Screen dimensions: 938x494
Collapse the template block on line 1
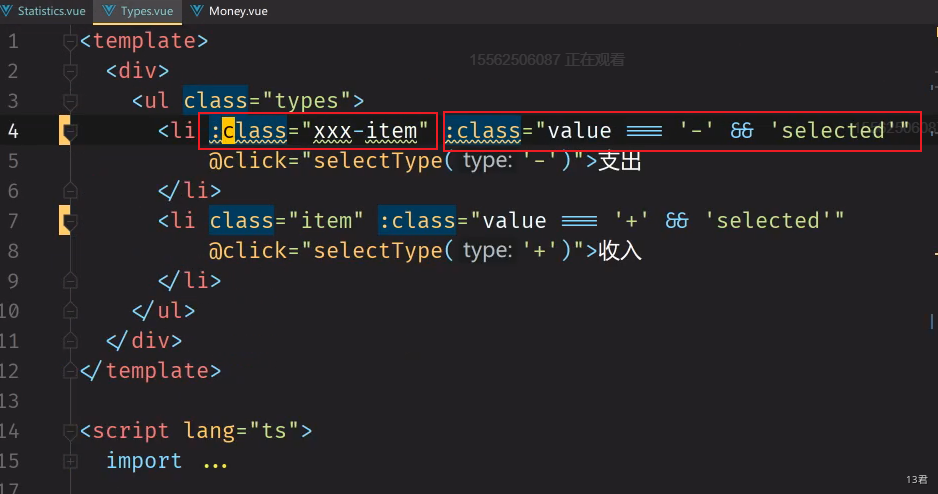[x=70, y=41]
